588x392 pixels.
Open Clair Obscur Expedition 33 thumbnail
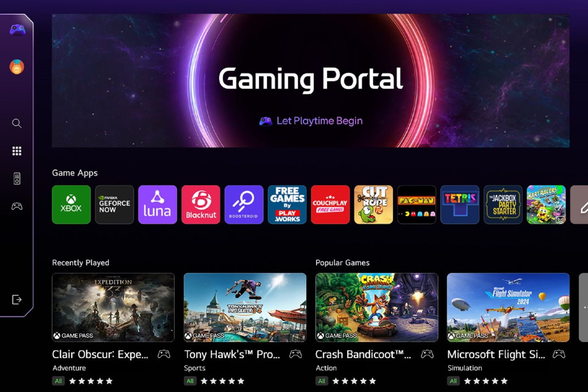point(113,307)
